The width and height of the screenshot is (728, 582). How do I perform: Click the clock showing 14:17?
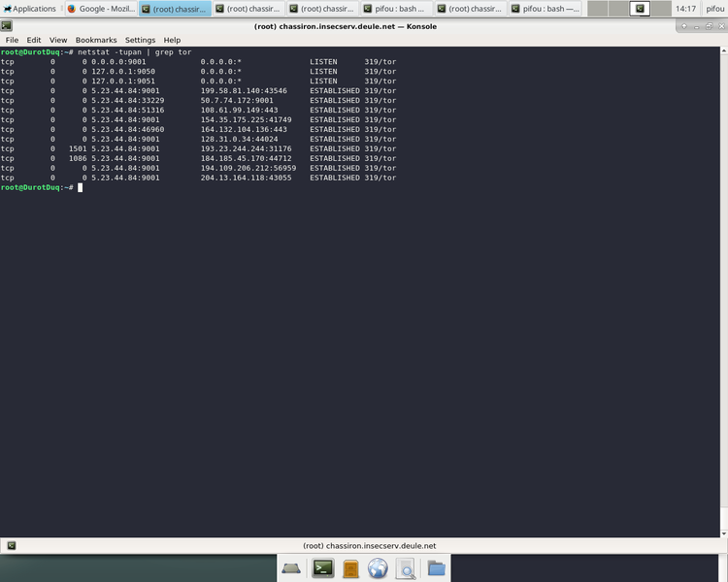tap(685, 9)
